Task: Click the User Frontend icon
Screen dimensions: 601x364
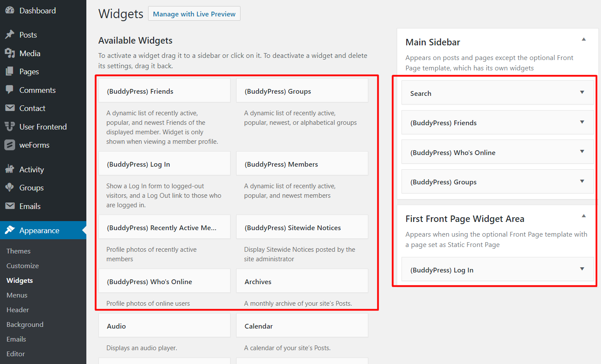Action: pos(9,127)
